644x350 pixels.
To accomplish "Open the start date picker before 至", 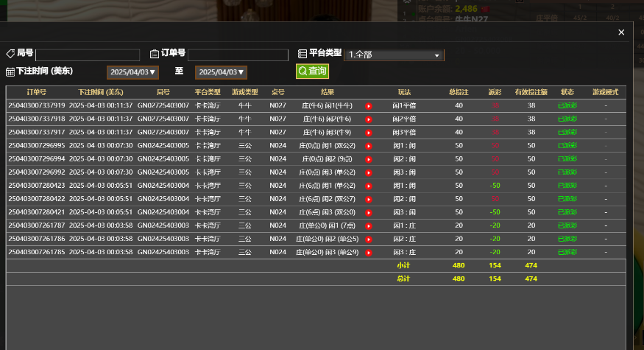I will click(x=132, y=72).
